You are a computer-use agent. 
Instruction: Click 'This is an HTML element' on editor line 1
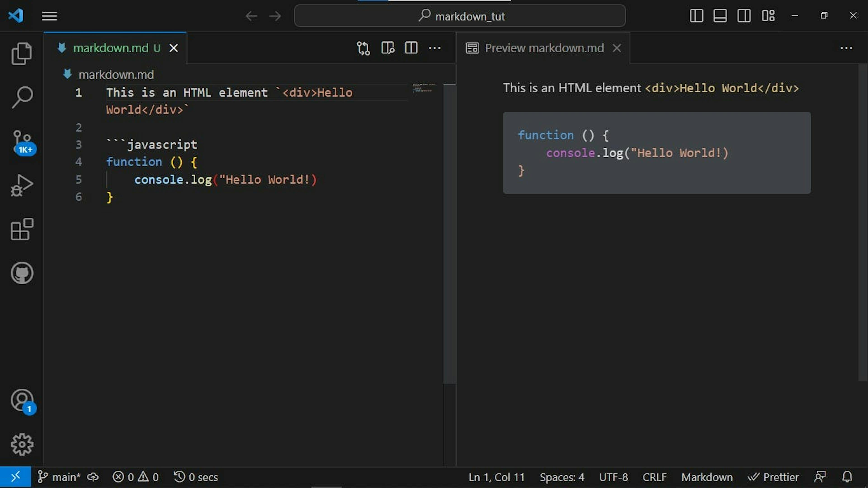pyautogui.click(x=187, y=92)
